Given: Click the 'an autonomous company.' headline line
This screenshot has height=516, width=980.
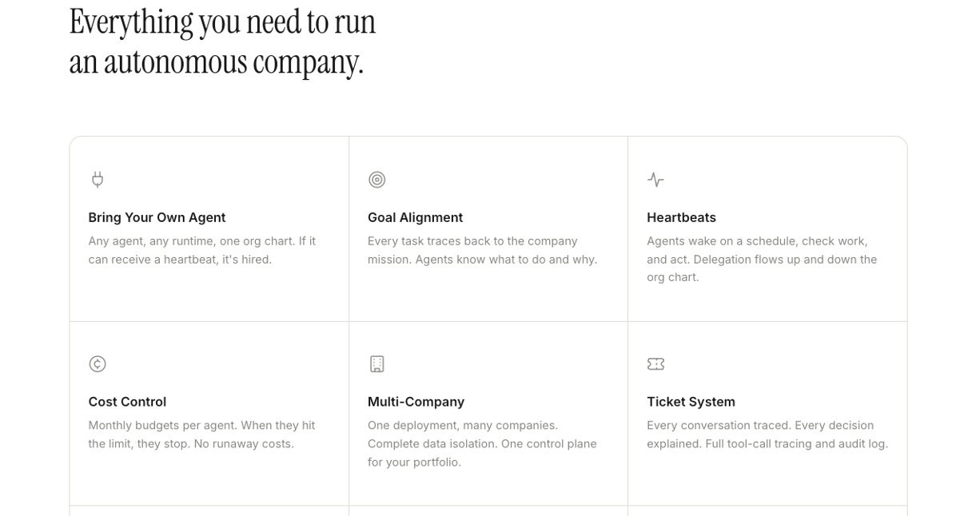Looking at the screenshot, I should (217, 62).
